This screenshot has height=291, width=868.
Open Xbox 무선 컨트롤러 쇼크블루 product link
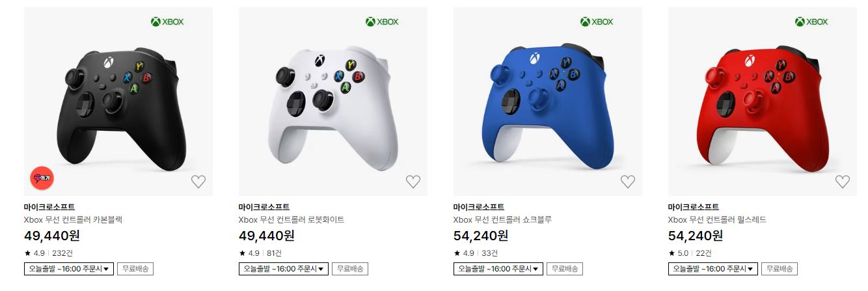tap(502, 220)
